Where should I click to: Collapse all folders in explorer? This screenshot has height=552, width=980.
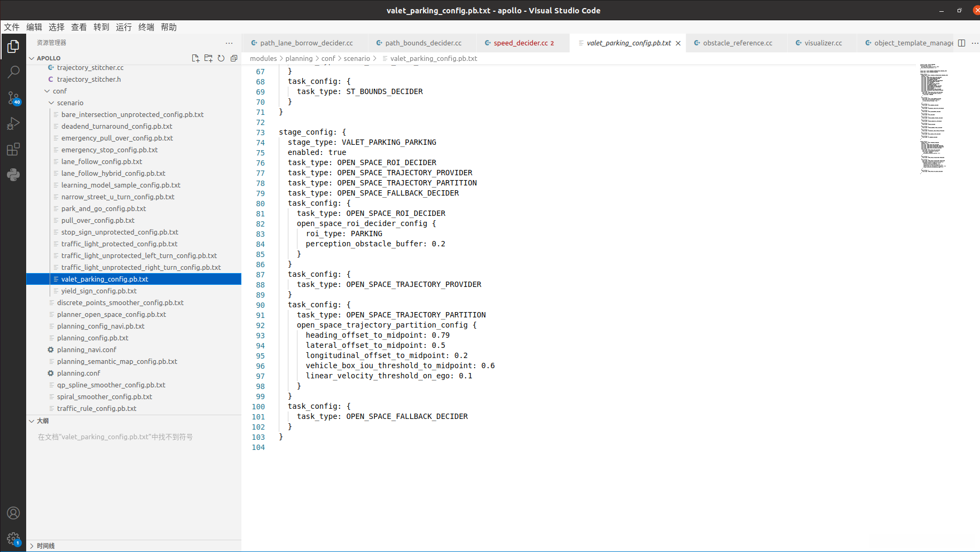(234, 58)
